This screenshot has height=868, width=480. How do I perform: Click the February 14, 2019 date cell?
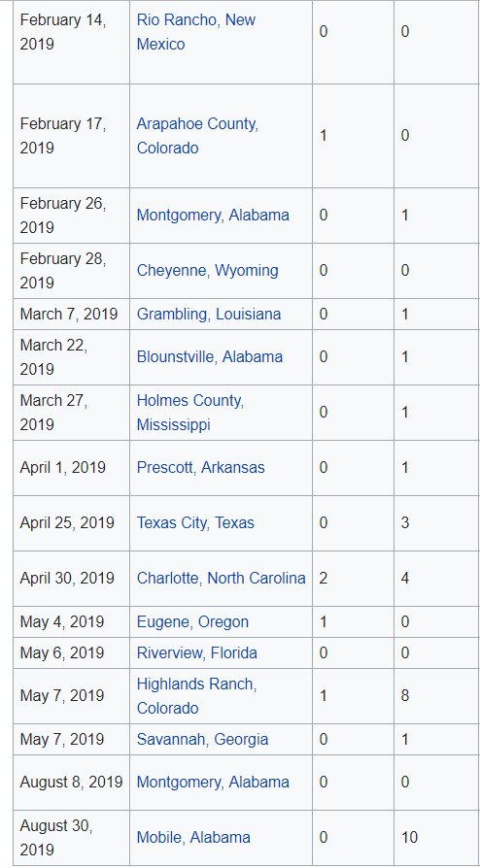click(x=72, y=42)
